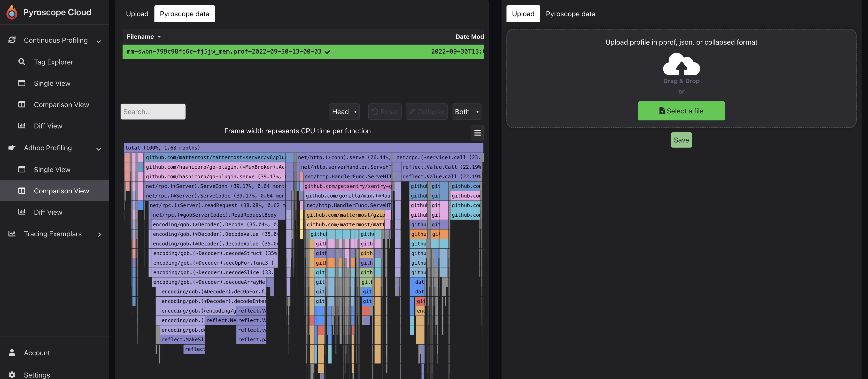Click the Continuous Profiling sync icon

tap(12, 40)
